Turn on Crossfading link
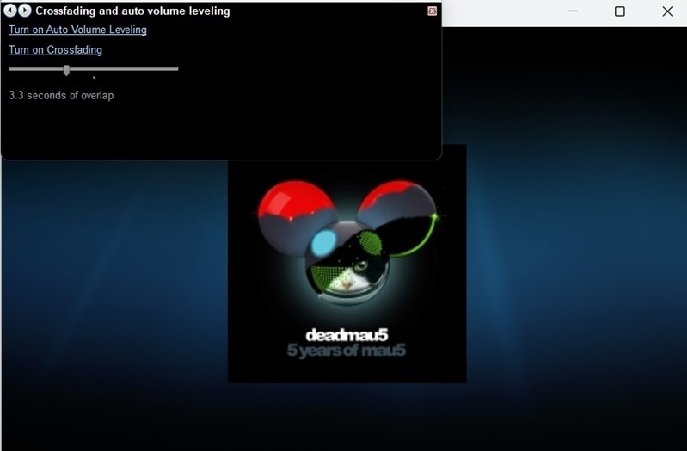Viewport: 687px width, 451px height. tap(55, 50)
